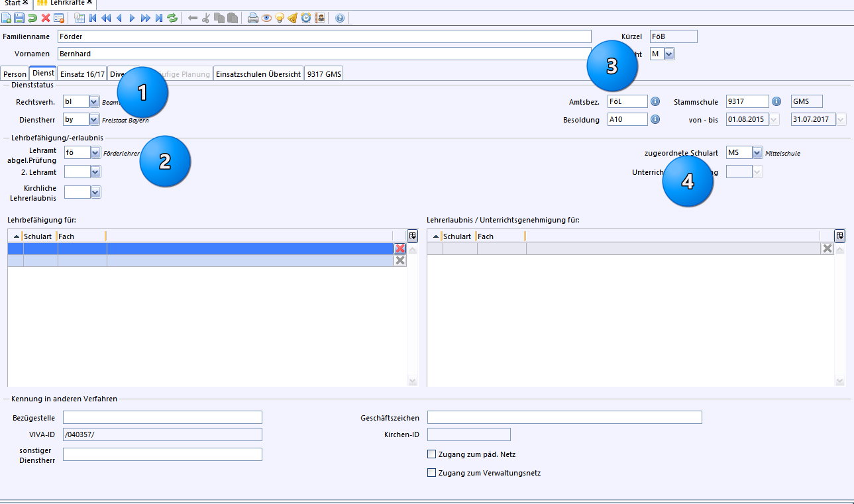Click the Stammschule field with 9317
Viewport: 854px width, 504px height.
(747, 101)
